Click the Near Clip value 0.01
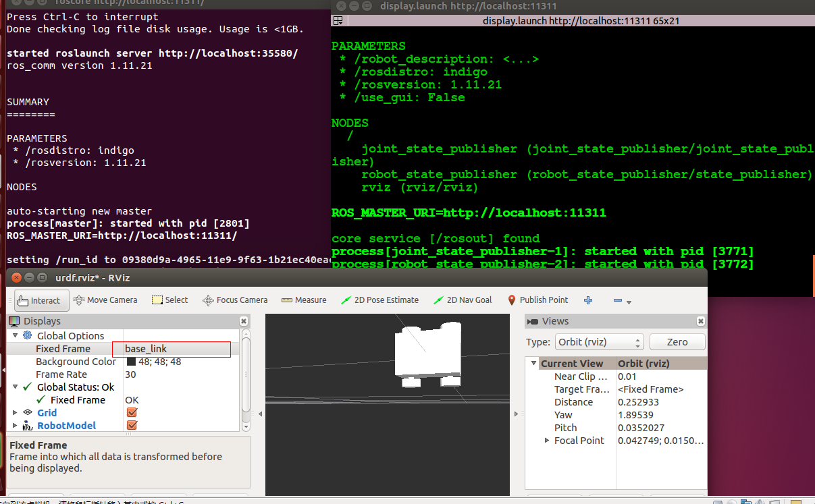Screen dimensions: 815x504 627,376
